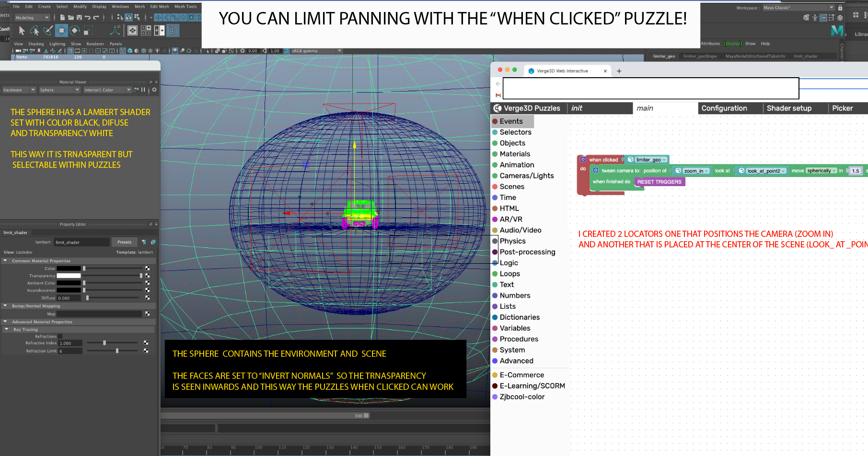Image resolution: width=868 pixels, height=456 pixels.
Task: Click the Incandescence map checker button
Action: tap(147, 290)
